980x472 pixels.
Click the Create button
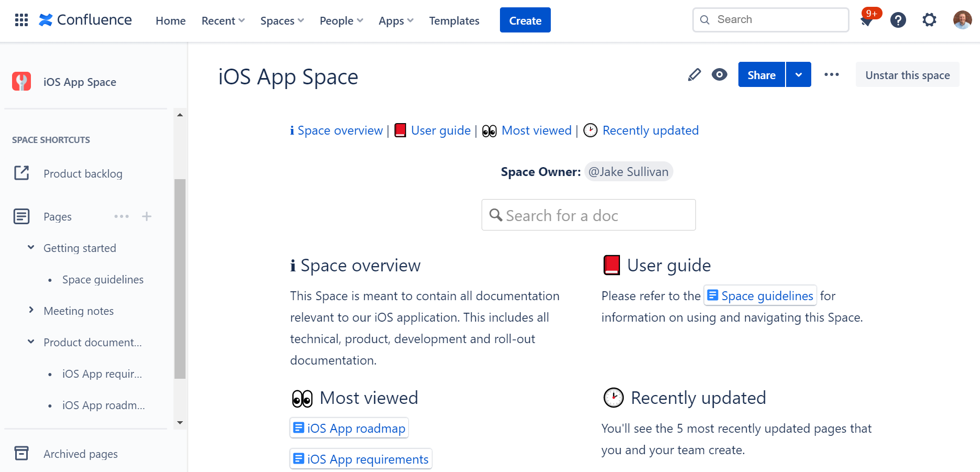tap(525, 20)
